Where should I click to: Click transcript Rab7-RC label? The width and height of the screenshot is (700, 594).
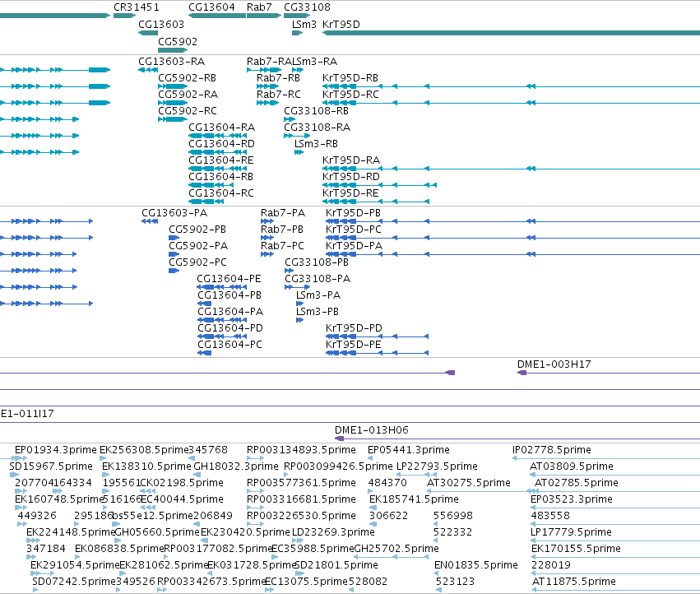pos(279,95)
